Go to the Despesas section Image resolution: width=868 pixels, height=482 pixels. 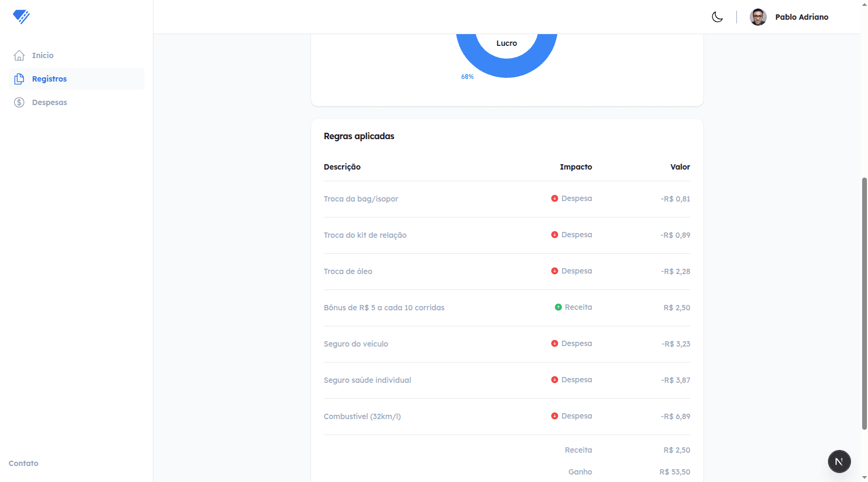(50, 102)
